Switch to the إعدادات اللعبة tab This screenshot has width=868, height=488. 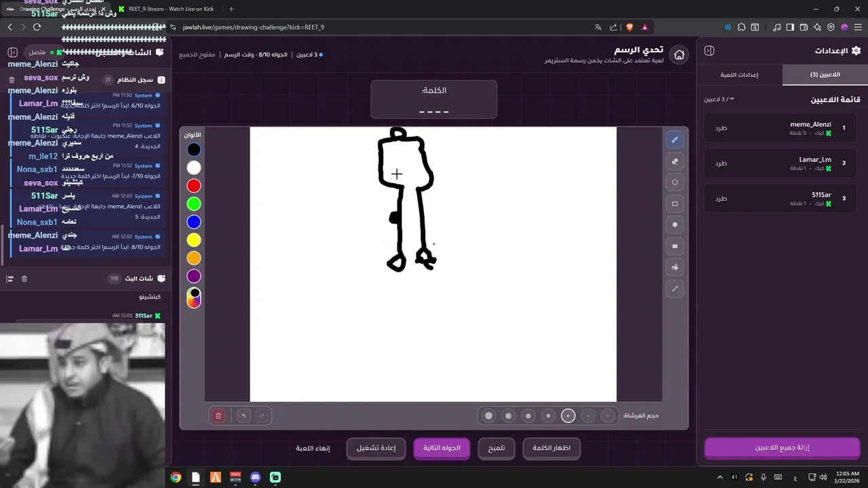(x=739, y=75)
